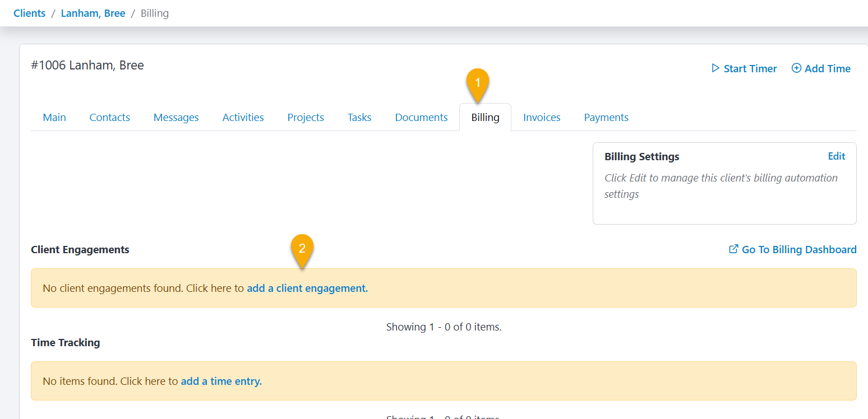The image size is (868, 419).
Task: Click the 'add a client engagement' link
Action: pos(307,288)
